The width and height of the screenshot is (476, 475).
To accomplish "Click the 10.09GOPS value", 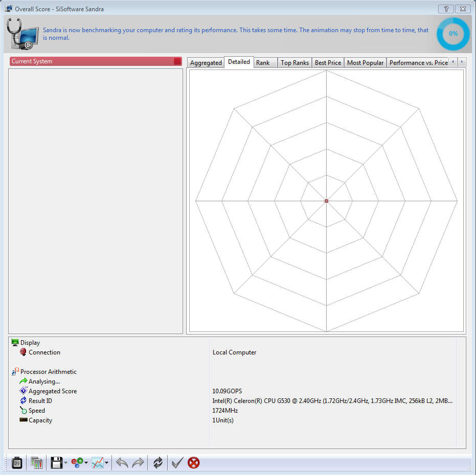I will [227, 391].
